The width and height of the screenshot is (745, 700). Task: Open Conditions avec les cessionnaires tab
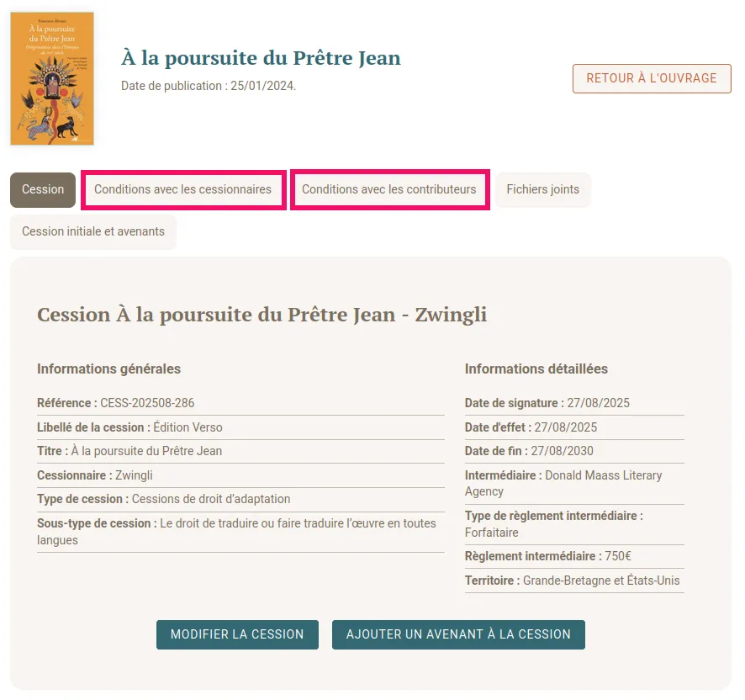coord(182,189)
